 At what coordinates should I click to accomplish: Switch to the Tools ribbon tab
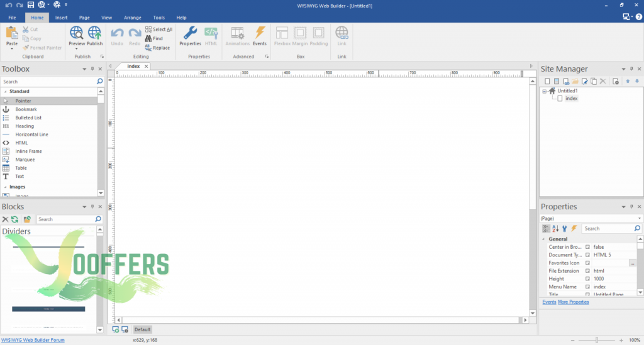point(159,18)
